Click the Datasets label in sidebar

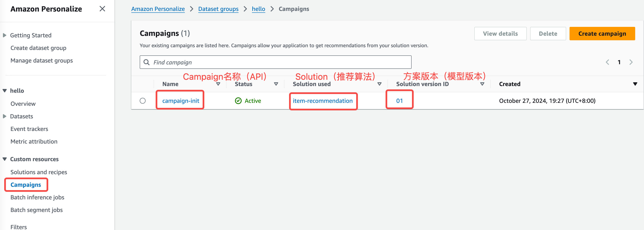(x=21, y=116)
